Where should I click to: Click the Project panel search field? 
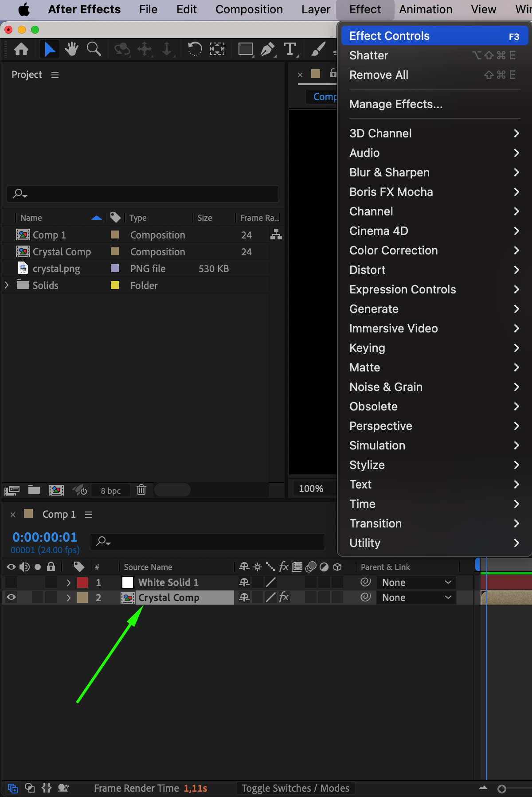click(143, 194)
